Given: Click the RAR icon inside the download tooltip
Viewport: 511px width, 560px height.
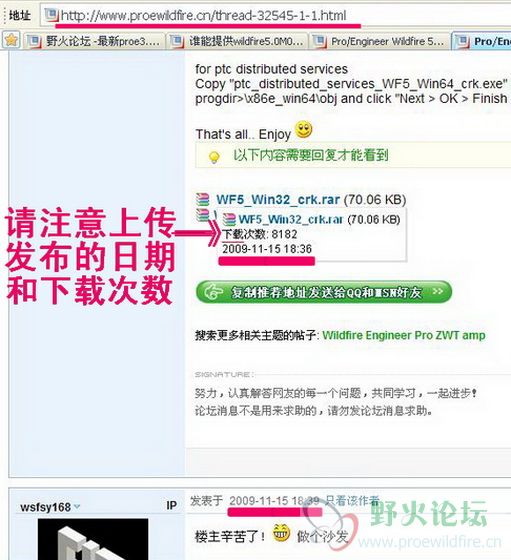Looking at the screenshot, I should pos(229,219).
